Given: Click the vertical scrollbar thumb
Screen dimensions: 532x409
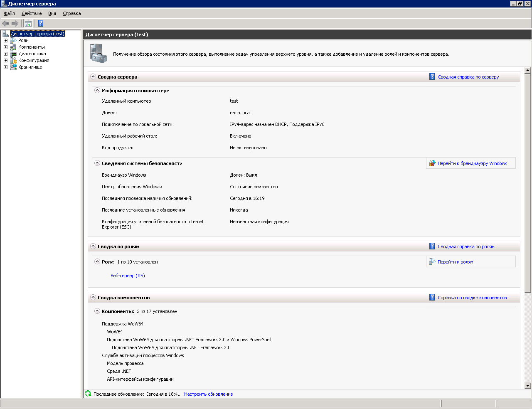Looking at the screenshot, I should point(528,183).
